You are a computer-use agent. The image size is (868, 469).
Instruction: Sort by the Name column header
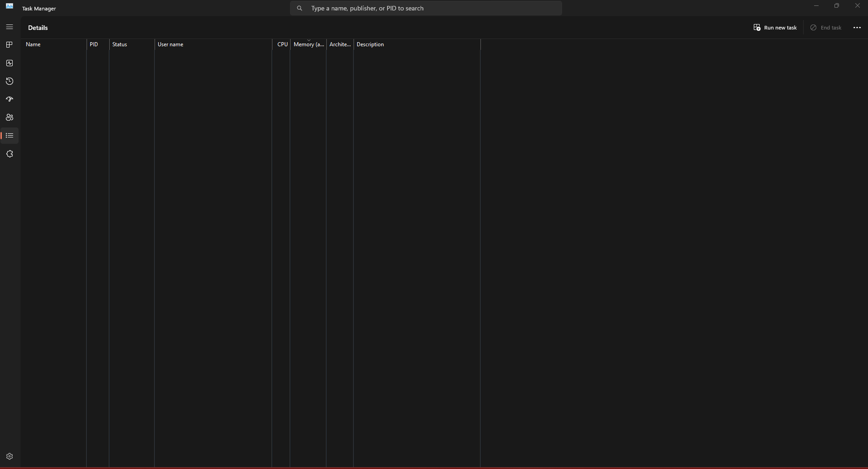(x=54, y=44)
